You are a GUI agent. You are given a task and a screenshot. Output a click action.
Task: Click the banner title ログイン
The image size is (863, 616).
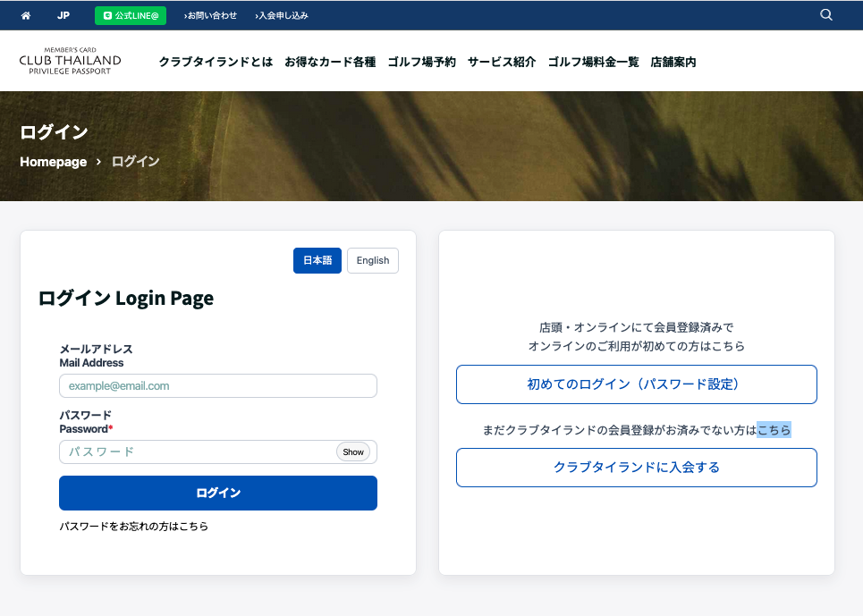pos(54,132)
